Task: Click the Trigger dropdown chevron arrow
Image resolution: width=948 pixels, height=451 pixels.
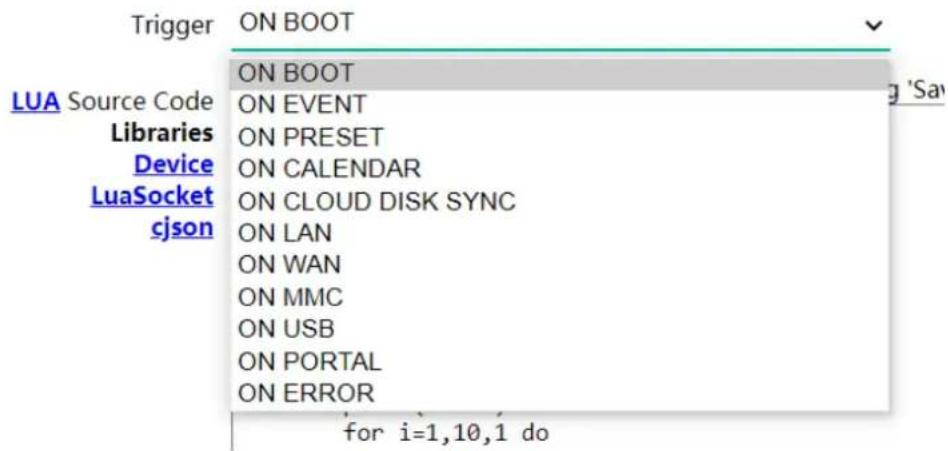Action: tap(874, 25)
